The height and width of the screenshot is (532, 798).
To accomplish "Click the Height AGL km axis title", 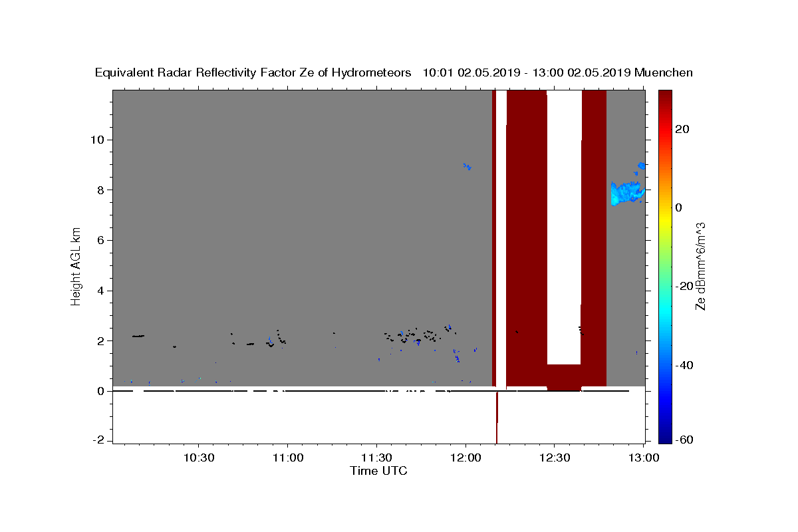I will click(x=76, y=266).
